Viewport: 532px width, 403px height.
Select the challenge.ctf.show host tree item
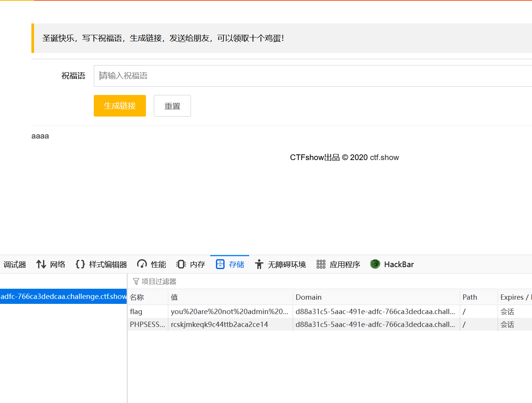(63, 296)
